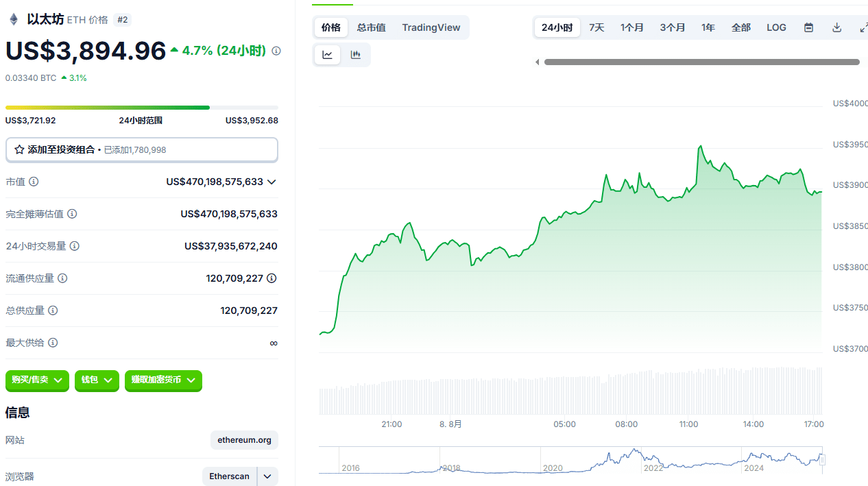The image size is (868, 486).
Task: Switch to candlestick chart view icon
Action: 355,55
